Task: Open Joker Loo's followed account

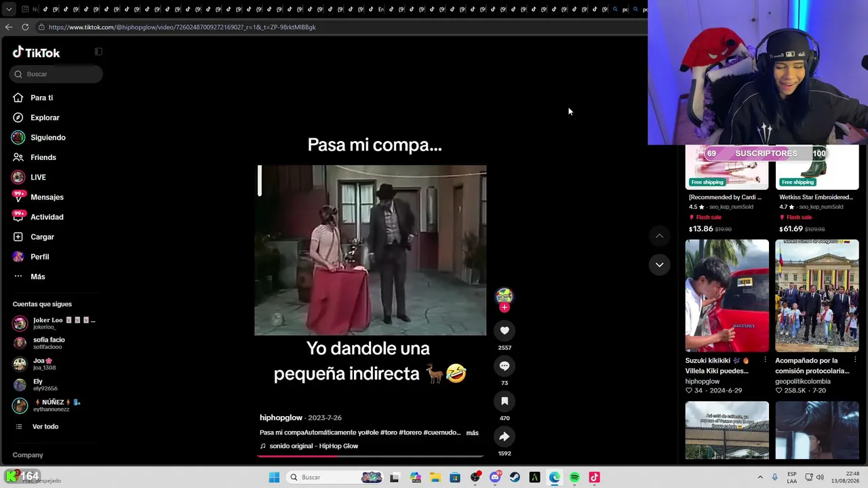Action: [54, 323]
